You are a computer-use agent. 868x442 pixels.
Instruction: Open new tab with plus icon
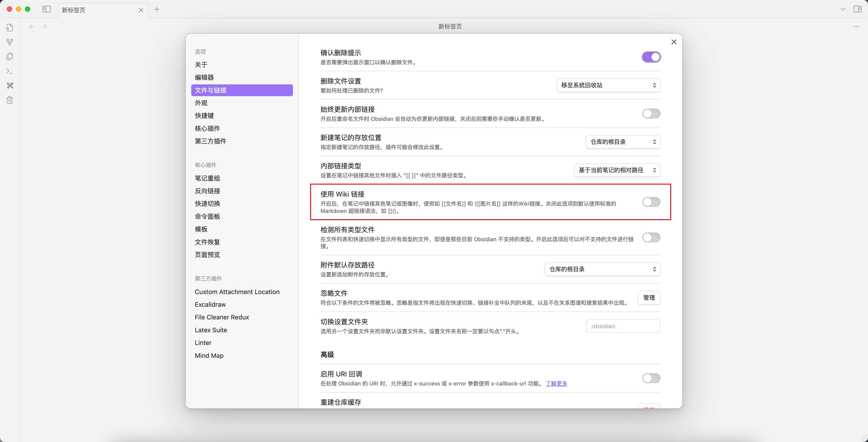tap(157, 10)
